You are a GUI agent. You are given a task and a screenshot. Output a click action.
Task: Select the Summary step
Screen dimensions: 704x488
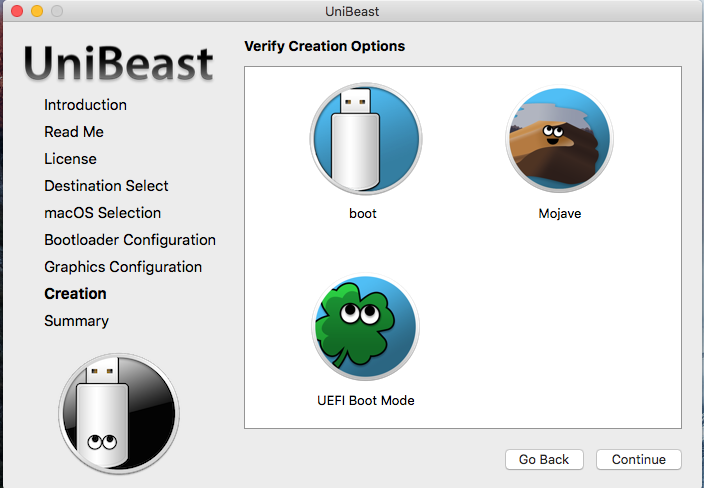[76, 321]
